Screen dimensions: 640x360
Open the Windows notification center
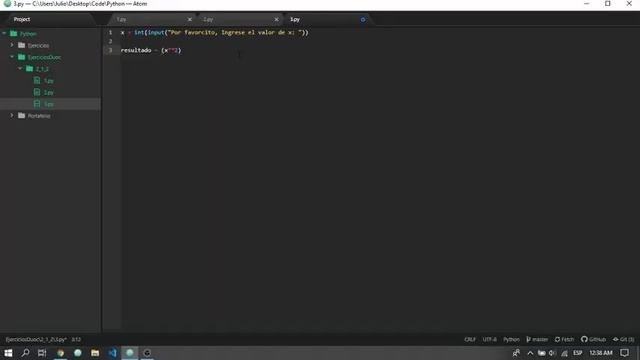click(624, 353)
